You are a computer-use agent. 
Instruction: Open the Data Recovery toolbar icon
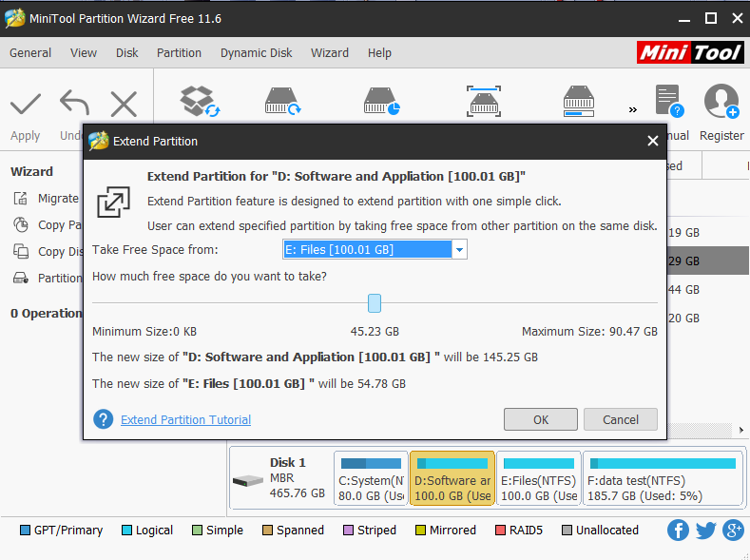click(x=200, y=101)
